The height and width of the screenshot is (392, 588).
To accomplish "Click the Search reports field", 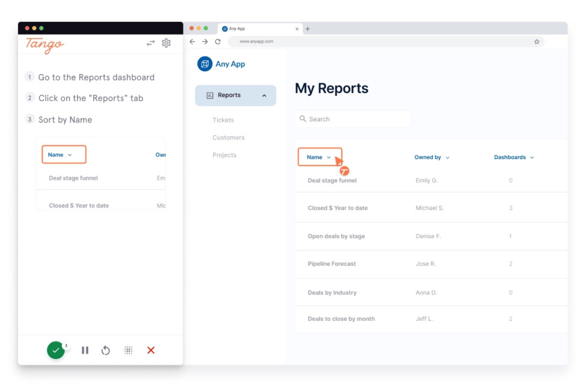I will (353, 119).
